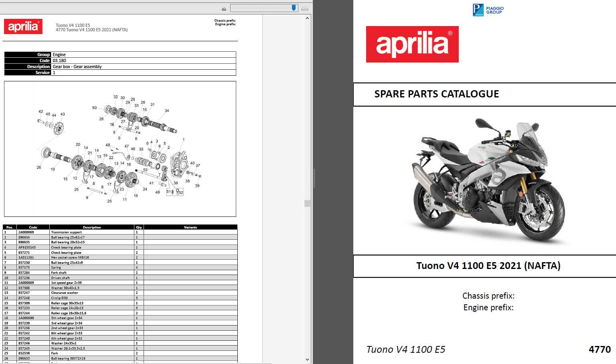Click the pane splitter grip handle

(x=314, y=178)
